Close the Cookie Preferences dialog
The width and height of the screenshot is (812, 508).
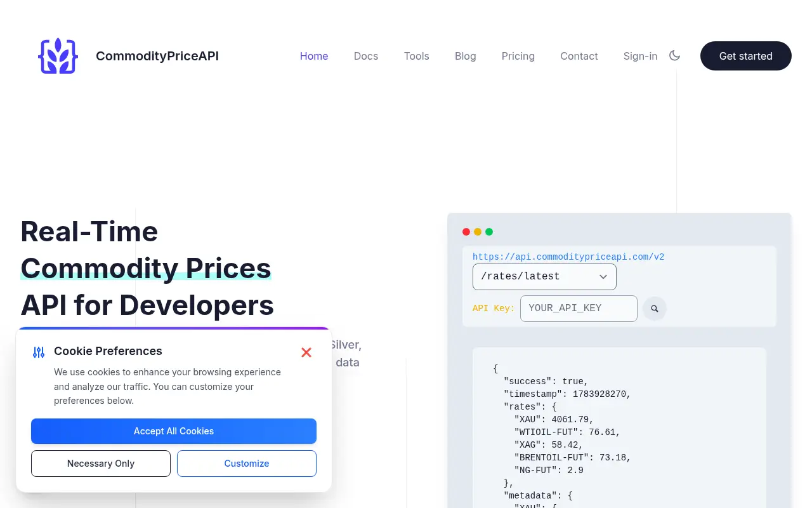click(x=306, y=352)
